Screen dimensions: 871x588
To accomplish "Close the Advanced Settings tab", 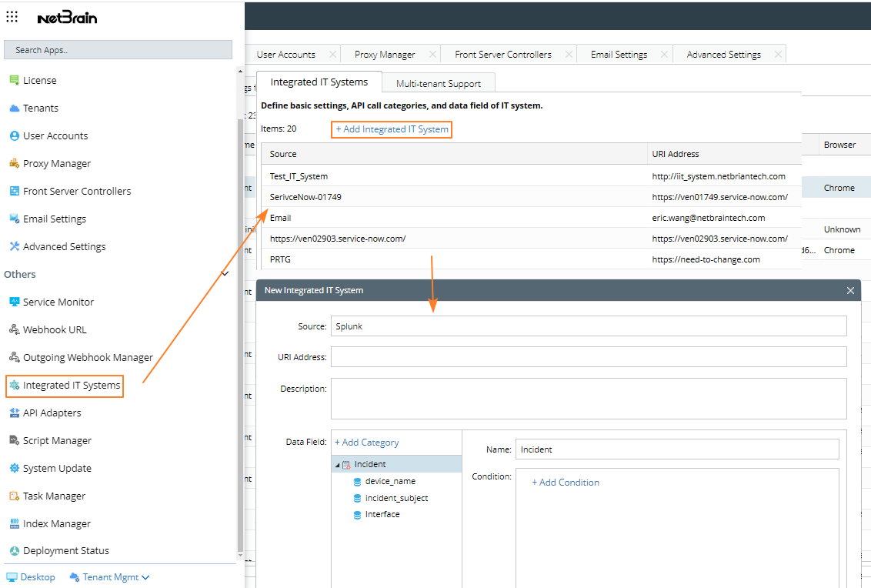I will (x=778, y=54).
